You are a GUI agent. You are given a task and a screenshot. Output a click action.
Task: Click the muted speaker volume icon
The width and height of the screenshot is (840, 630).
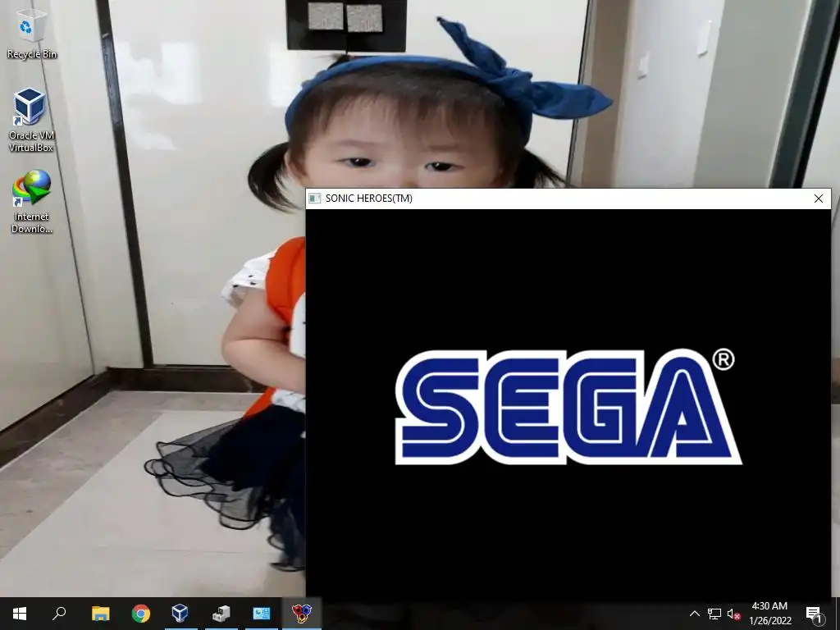[x=734, y=614]
